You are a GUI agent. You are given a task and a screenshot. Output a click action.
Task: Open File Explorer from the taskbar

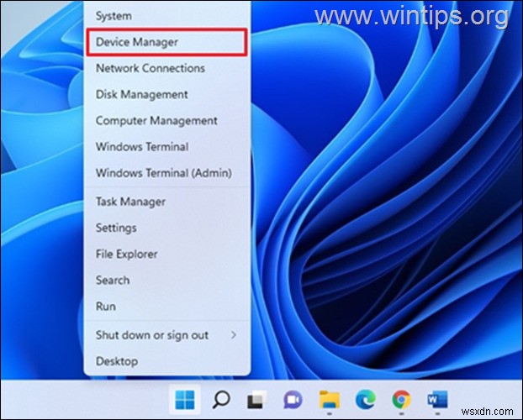point(330,399)
